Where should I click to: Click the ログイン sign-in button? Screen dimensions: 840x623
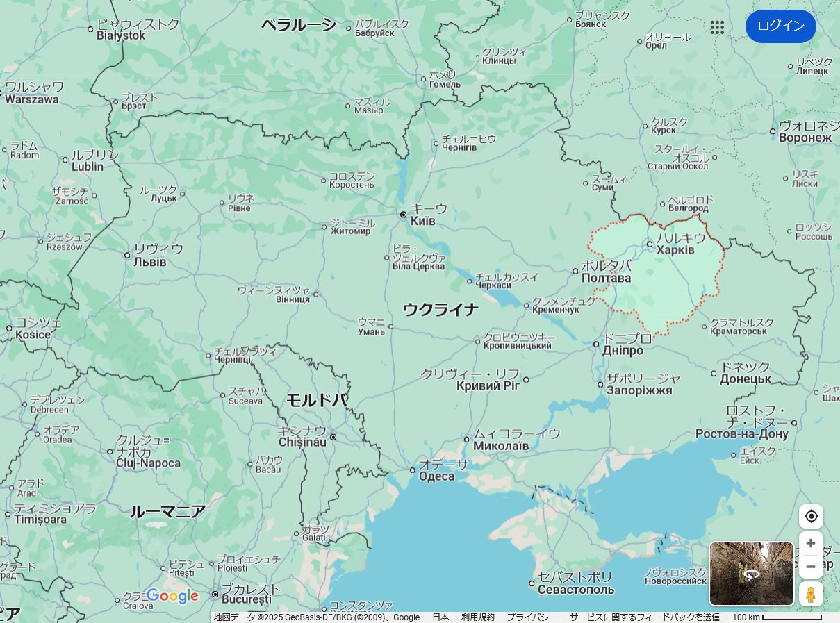point(780,26)
